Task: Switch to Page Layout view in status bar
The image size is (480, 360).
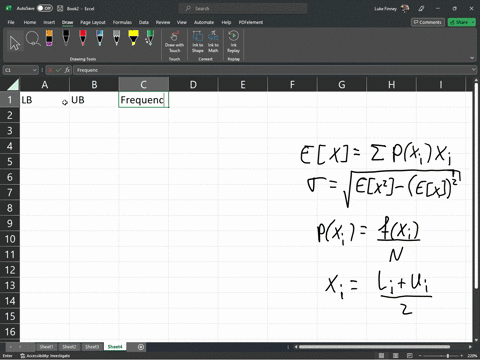Action: click(395, 356)
